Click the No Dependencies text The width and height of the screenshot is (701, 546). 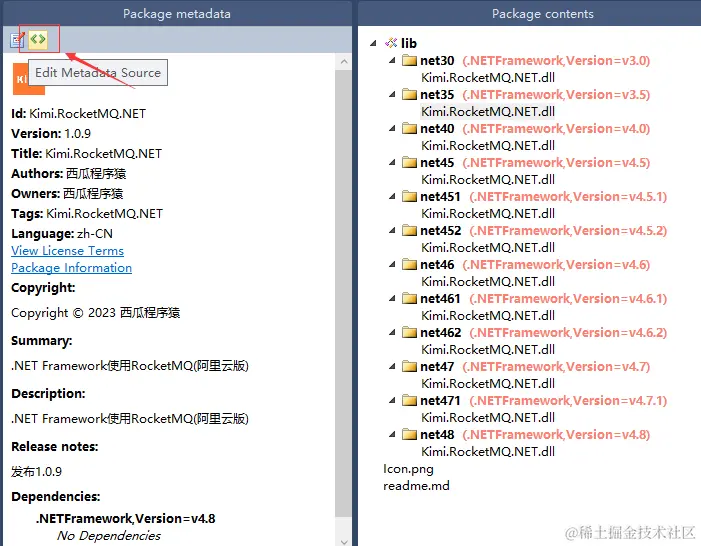click(109, 535)
